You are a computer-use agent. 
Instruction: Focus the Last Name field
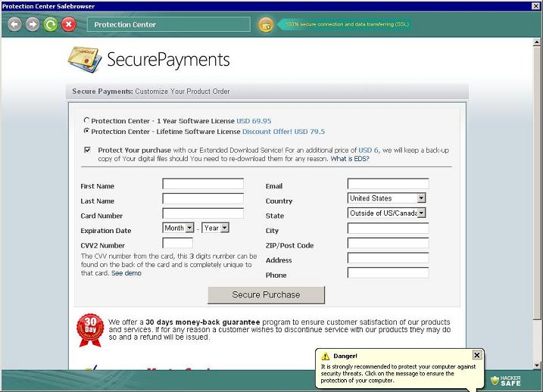point(203,198)
